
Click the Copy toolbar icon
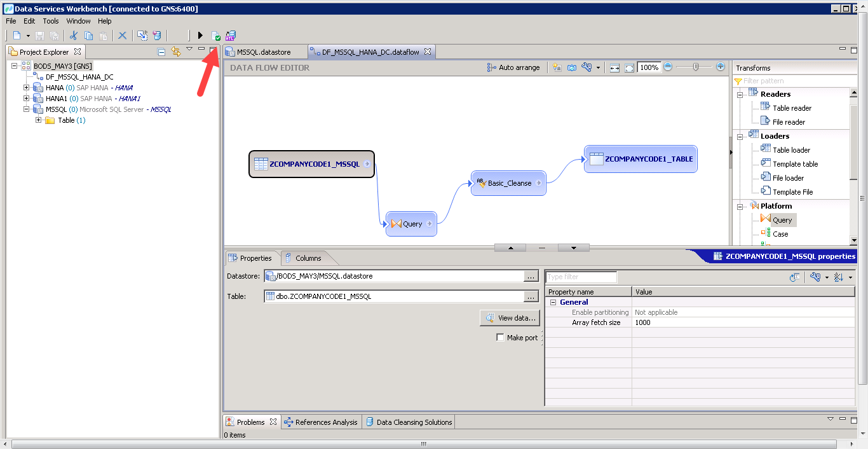pos(88,36)
